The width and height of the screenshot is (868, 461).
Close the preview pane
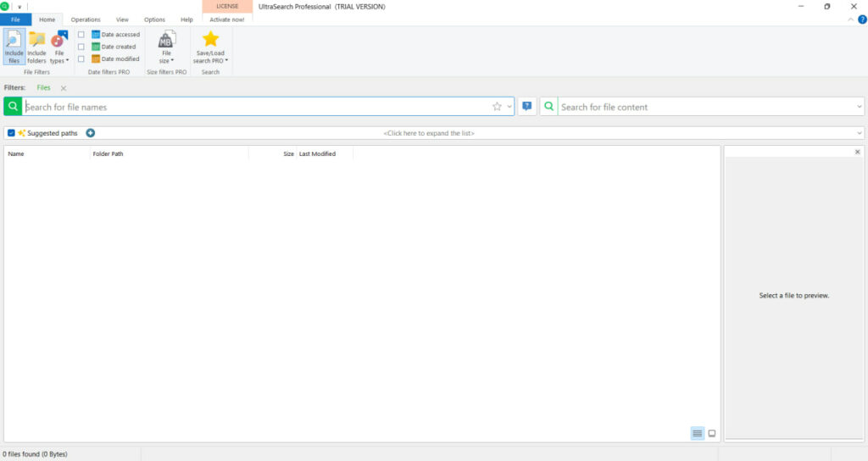point(858,152)
